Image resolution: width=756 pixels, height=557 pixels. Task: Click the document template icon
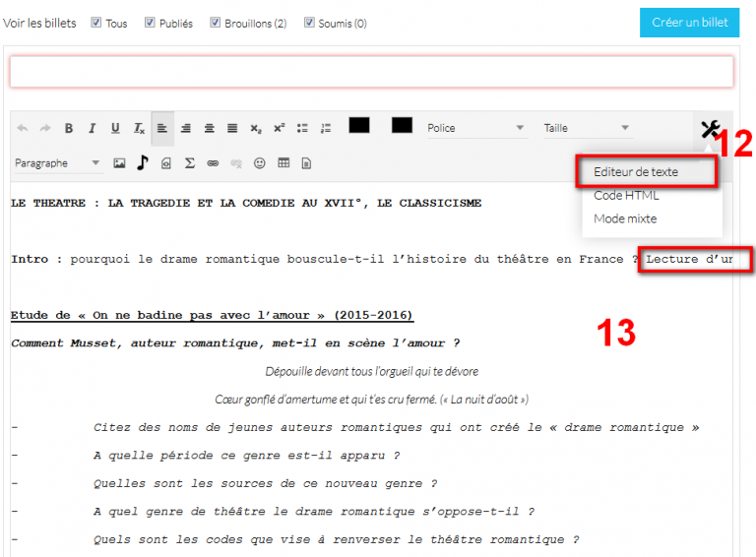click(x=306, y=163)
